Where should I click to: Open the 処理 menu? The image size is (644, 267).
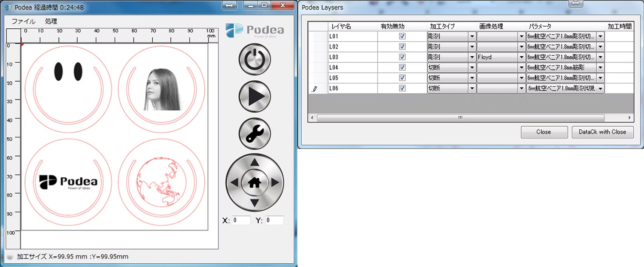[x=51, y=21]
